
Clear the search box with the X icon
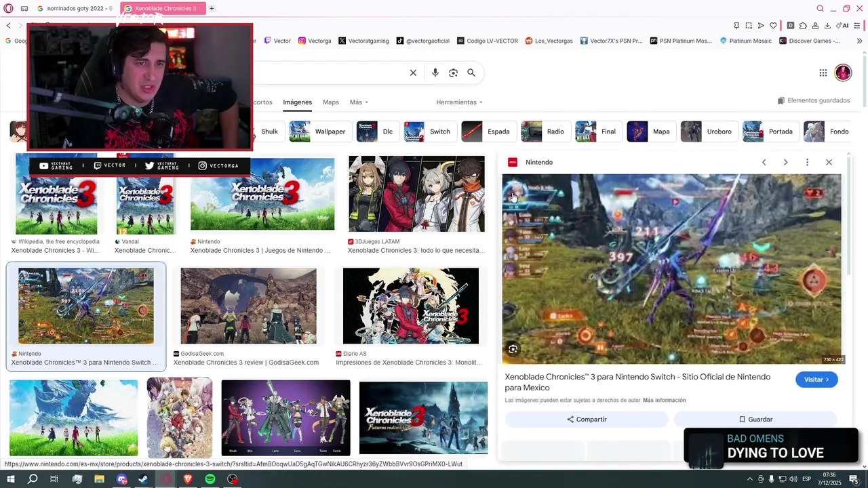click(x=413, y=73)
